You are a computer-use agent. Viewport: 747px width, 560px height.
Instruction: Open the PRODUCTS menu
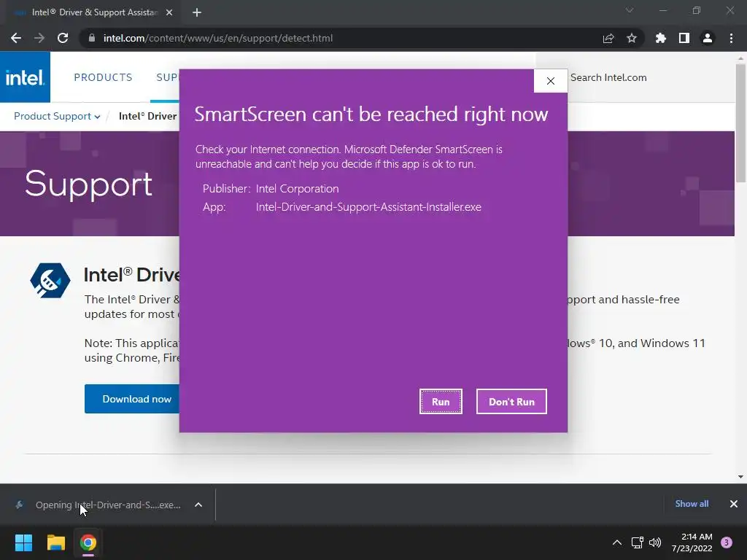[x=103, y=77]
